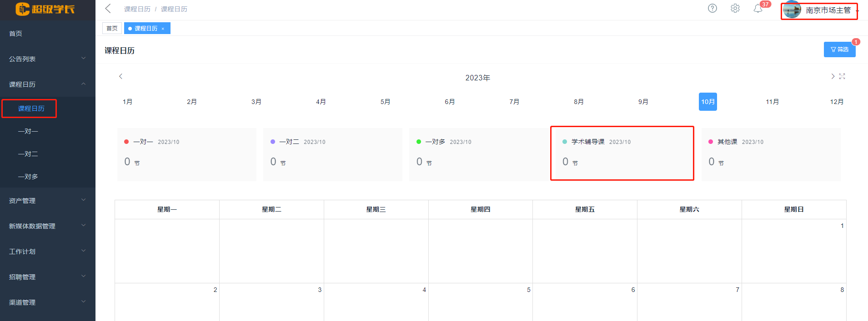Select 一对一 in the sidebar
This screenshot has height=321, width=868.
(28, 131)
